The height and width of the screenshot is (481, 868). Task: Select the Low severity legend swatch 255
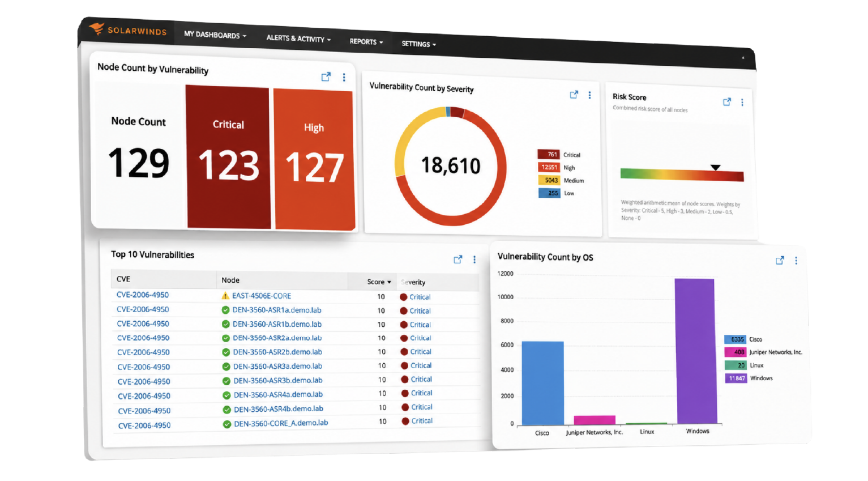tap(549, 193)
